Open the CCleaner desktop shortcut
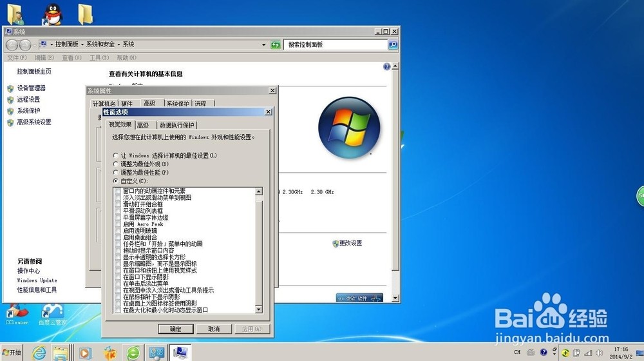 pos(17,314)
